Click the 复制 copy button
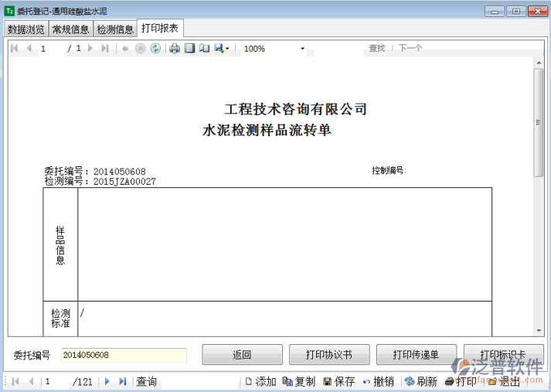This screenshot has width=551, height=392. pyautogui.click(x=298, y=381)
